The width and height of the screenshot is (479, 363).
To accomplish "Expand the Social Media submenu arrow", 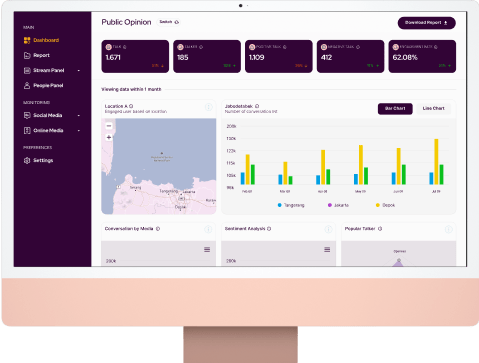I will (x=79, y=116).
